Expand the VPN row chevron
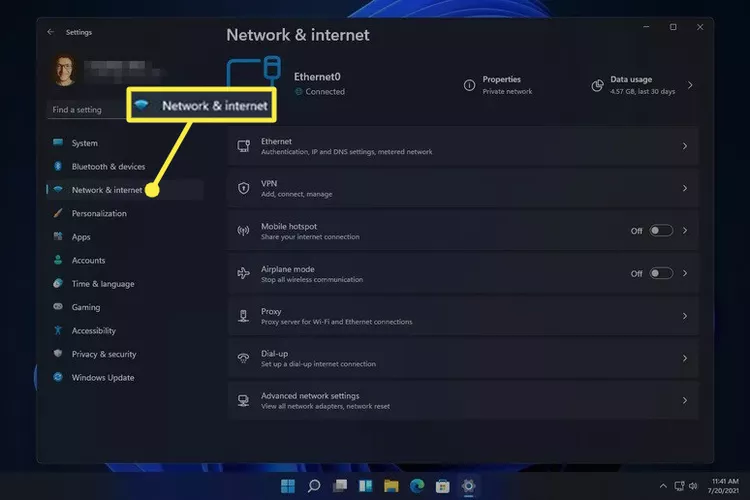The width and height of the screenshot is (750, 500). coord(685,188)
